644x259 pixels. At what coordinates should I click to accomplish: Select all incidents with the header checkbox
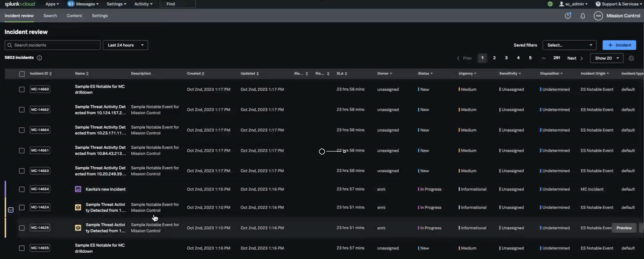pyautogui.click(x=22, y=73)
